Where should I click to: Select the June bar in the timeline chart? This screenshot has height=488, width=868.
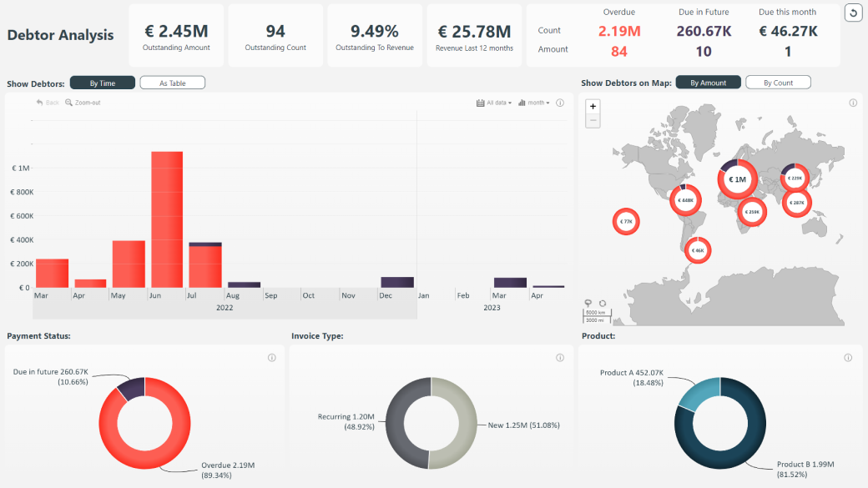point(167,217)
